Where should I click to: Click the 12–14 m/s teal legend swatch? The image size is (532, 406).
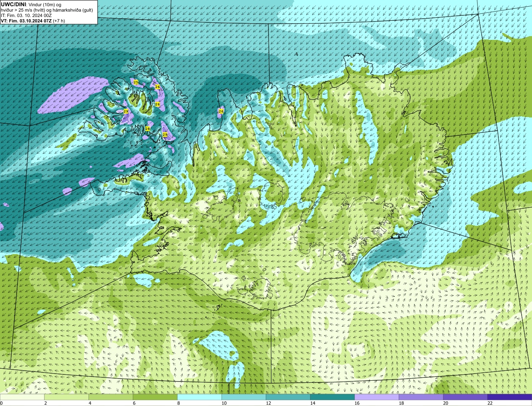(x=288, y=397)
